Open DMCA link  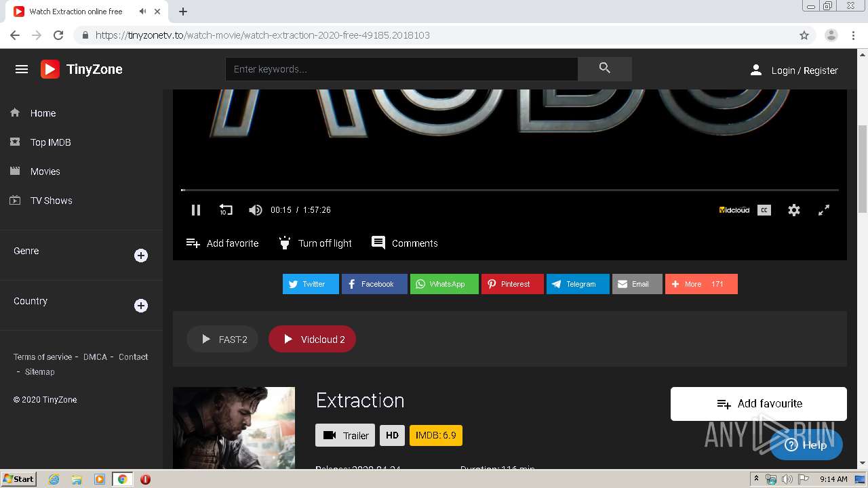tap(95, 357)
